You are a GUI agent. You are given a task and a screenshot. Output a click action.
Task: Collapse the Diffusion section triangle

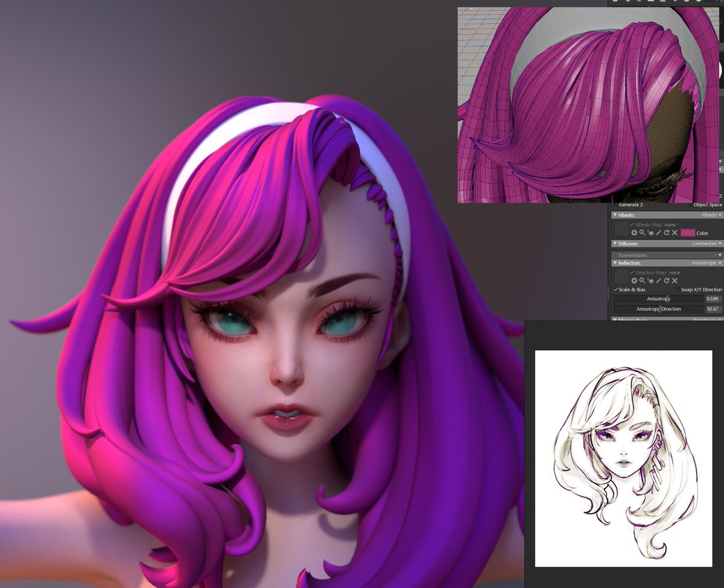tap(615, 244)
